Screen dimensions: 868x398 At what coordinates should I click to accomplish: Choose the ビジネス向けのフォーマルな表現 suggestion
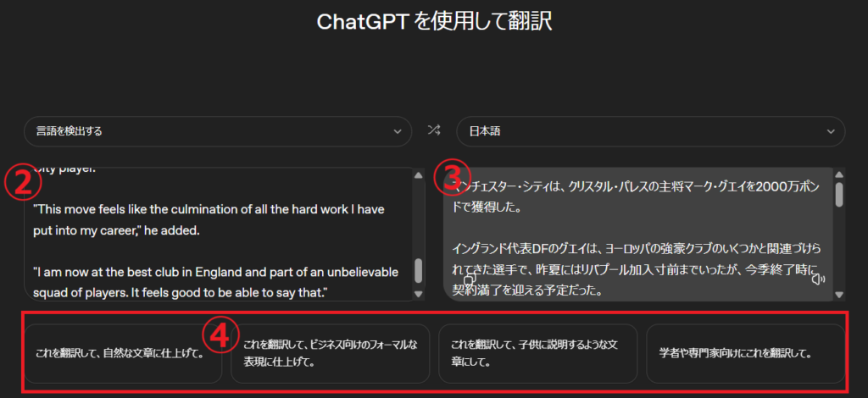[331, 353]
